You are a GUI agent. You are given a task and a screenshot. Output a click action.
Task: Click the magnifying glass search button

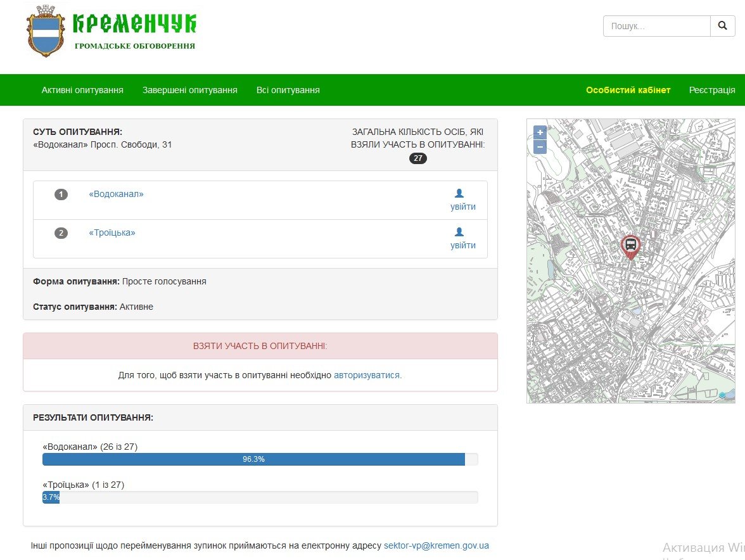click(722, 26)
